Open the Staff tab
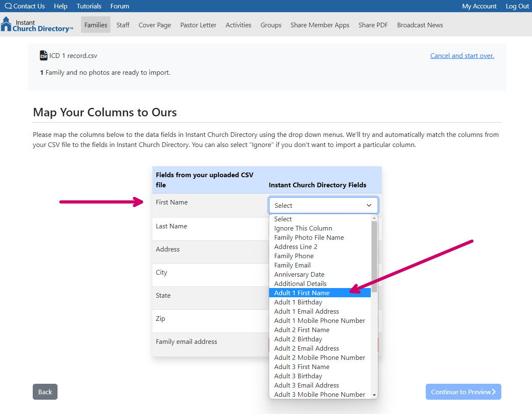Viewport: 532px width, 414px height. pyautogui.click(x=123, y=25)
